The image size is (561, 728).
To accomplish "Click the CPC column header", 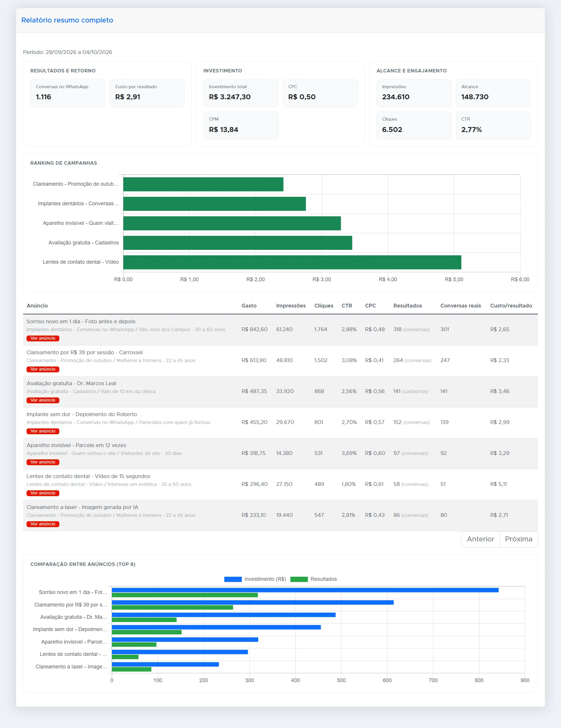I will click(x=370, y=306).
